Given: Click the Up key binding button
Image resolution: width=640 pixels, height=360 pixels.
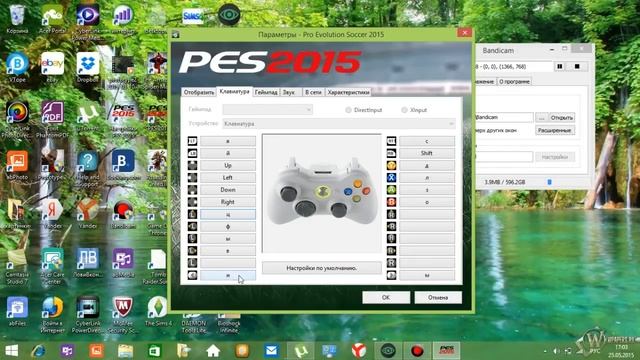Looking at the screenshot, I should pyautogui.click(x=228, y=165).
